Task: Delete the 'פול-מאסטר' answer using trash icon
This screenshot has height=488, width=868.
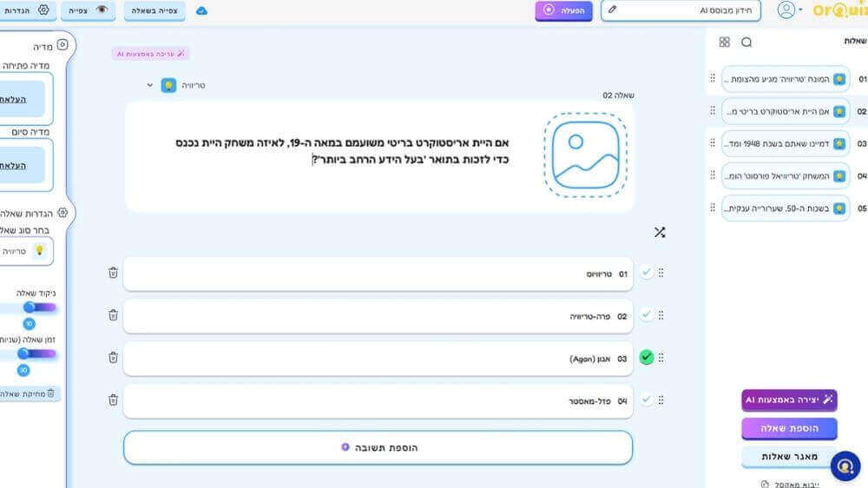Action: pos(113,400)
